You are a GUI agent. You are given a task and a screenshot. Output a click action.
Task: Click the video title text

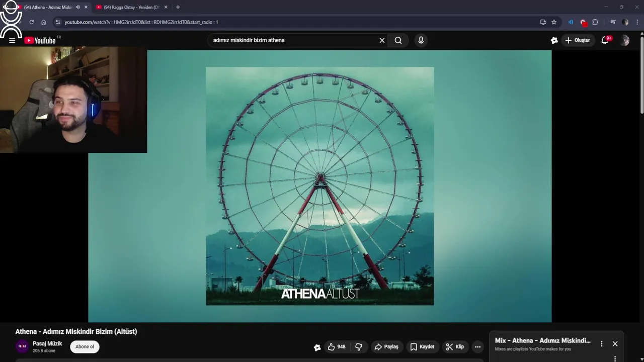[76, 331]
